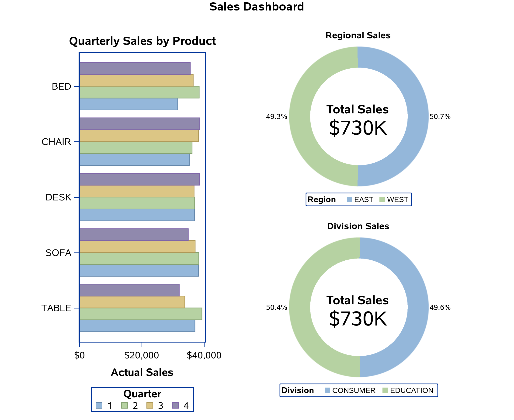Click the Quarter 3 tan legend swatch
The image size is (514, 420).
[150, 406]
